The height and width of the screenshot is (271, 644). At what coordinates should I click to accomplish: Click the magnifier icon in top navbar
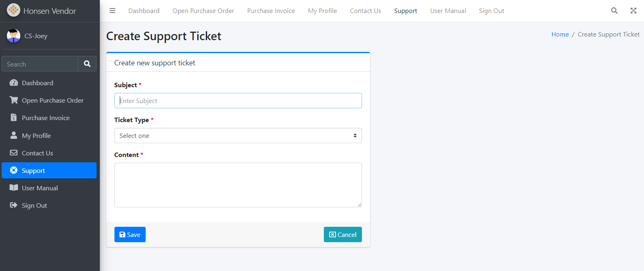point(614,11)
